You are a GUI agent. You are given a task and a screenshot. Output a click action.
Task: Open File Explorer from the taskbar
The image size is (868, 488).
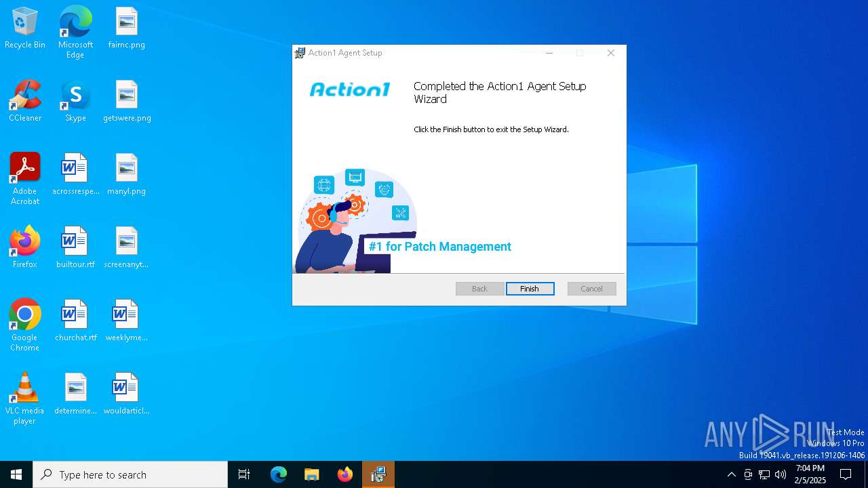[312, 474]
